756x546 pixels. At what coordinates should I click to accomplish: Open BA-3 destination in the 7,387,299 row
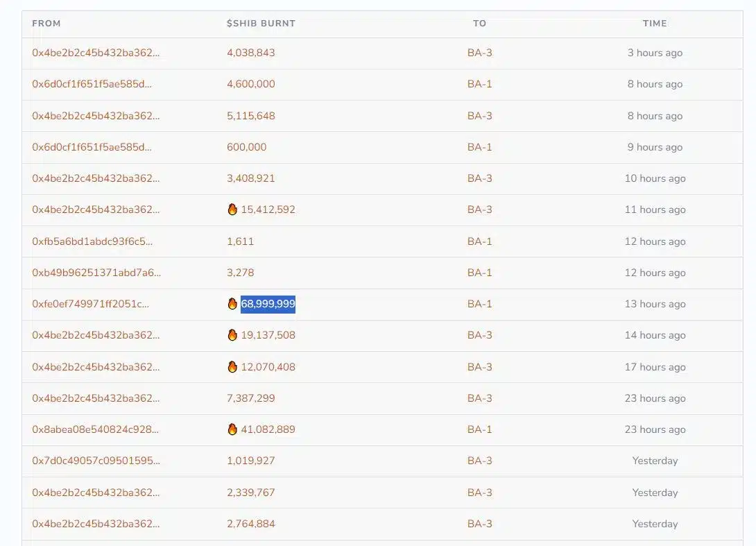pos(480,398)
